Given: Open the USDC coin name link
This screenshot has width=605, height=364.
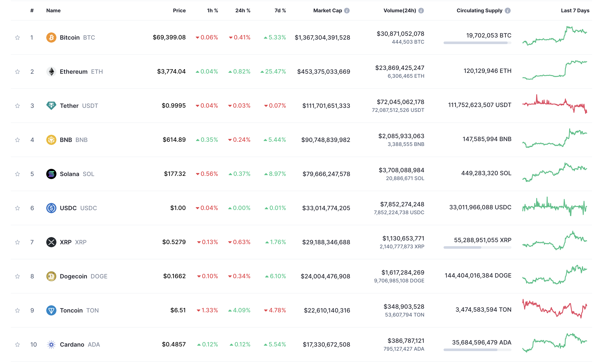Looking at the screenshot, I should [68, 208].
